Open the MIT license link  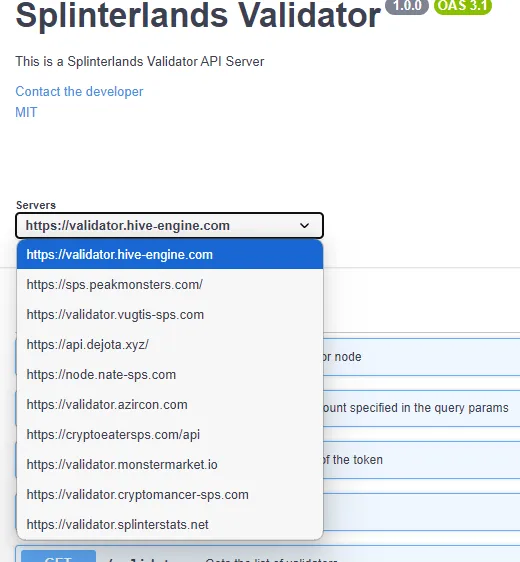tap(26, 112)
